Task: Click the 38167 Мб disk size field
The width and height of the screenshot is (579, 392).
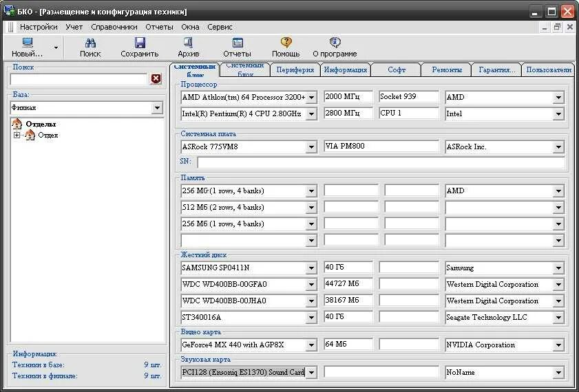Action: point(348,300)
